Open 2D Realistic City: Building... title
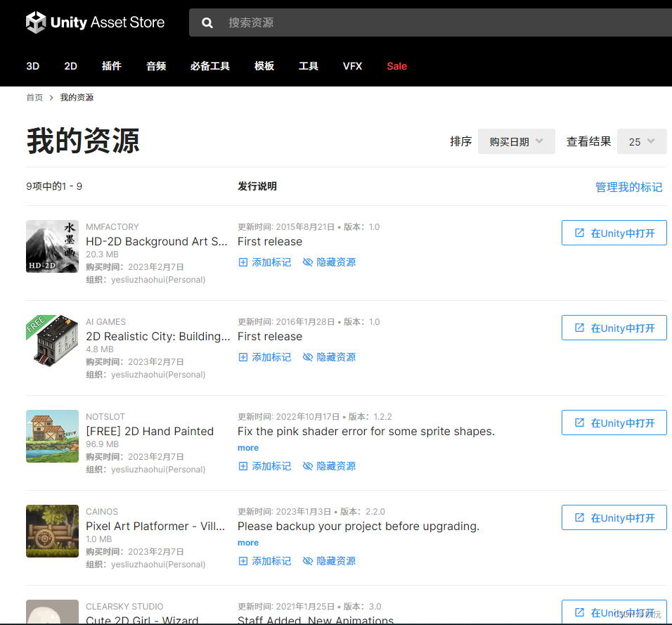672x625 pixels. click(x=157, y=337)
